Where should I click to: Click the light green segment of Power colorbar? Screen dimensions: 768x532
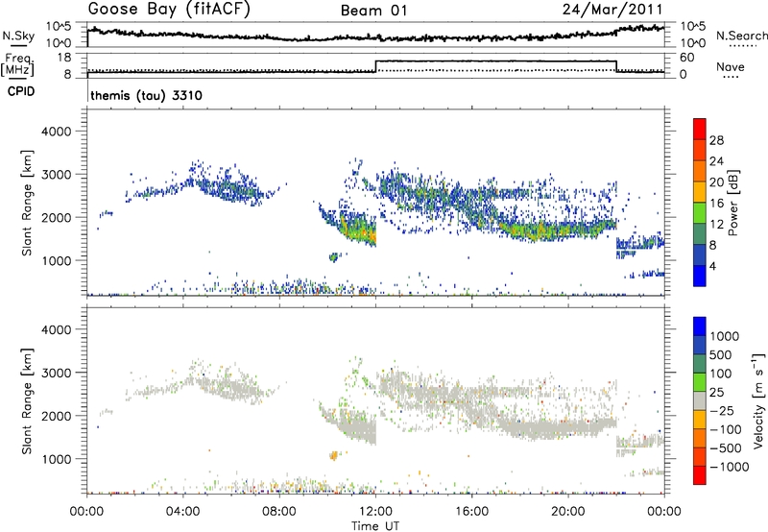[700, 212]
